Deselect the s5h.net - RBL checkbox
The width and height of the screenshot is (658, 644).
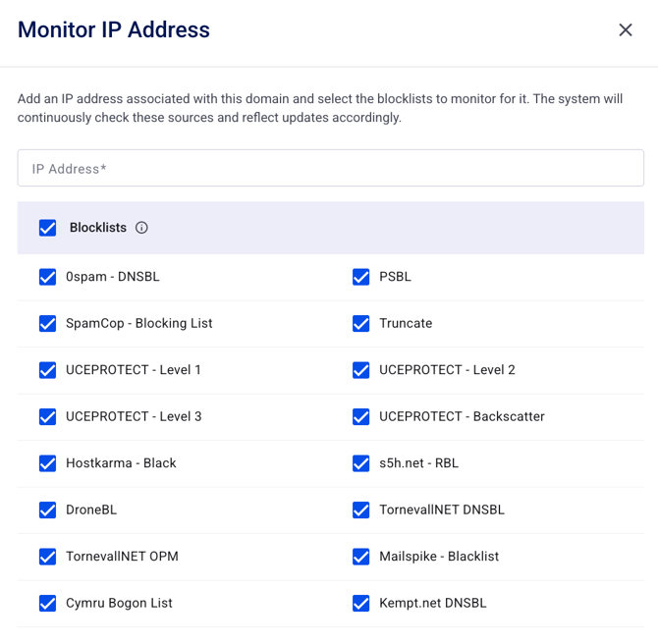click(x=361, y=463)
